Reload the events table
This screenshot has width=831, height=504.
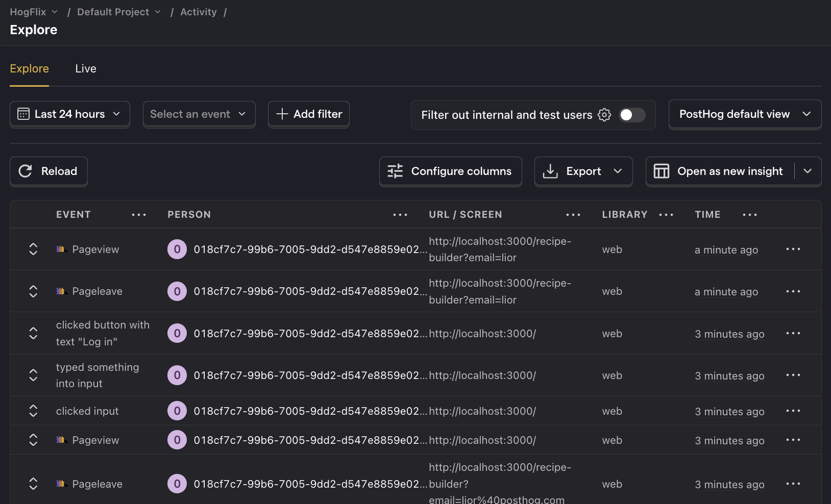[x=48, y=171]
